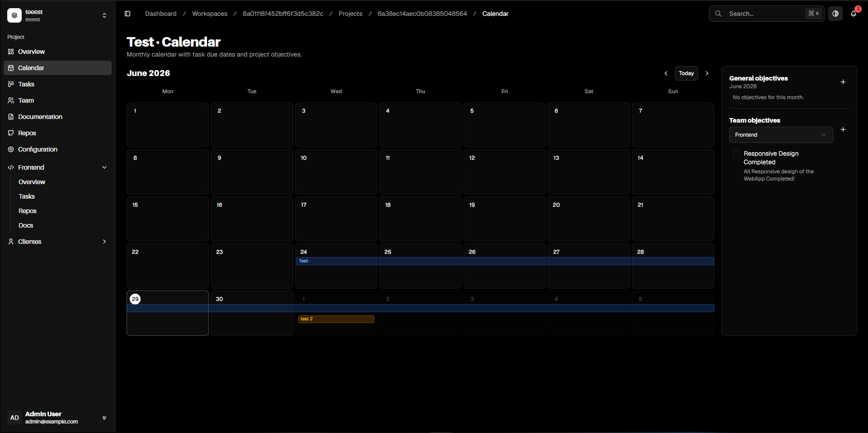Image resolution: width=868 pixels, height=433 pixels.
Task: Click the search magnifier icon
Action: click(718, 14)
